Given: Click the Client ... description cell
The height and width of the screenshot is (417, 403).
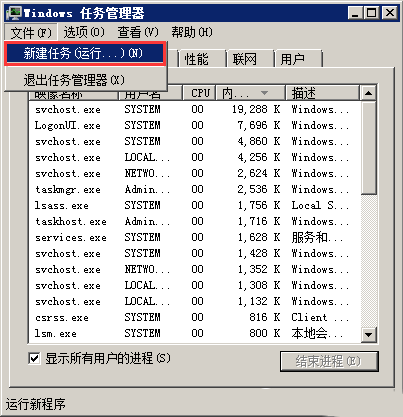Looking at the screenshot, I should pyautogui.click(x=320, y=317).
